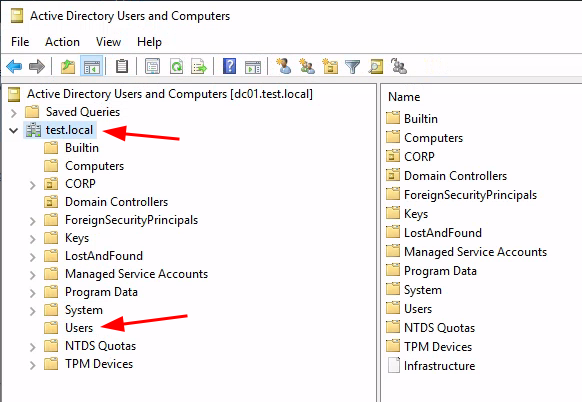Click the blue Help question mark icon
Viewport: 582px width, 402px height.
coord(229,67)
